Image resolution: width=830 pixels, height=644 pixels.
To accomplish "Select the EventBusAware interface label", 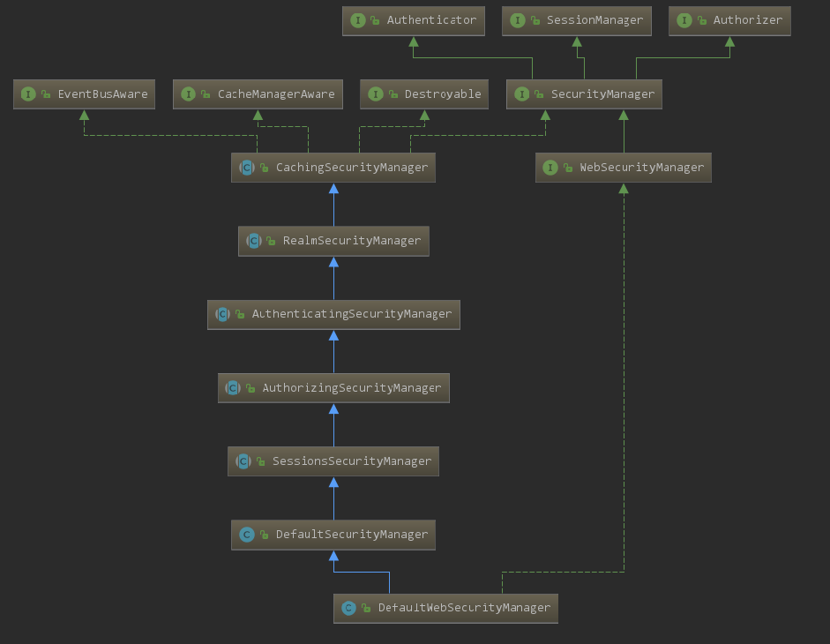I will [102, 94].
